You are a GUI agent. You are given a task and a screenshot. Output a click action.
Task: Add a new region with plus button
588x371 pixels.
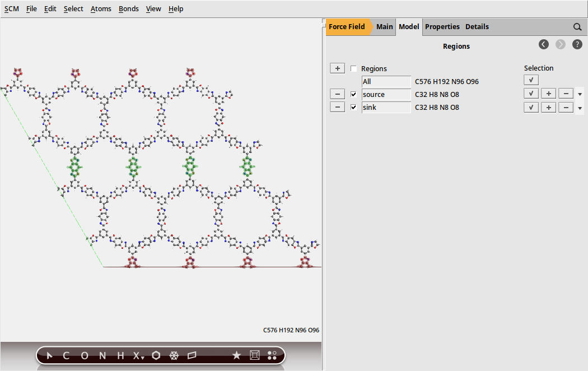click(x=337, y=68)
